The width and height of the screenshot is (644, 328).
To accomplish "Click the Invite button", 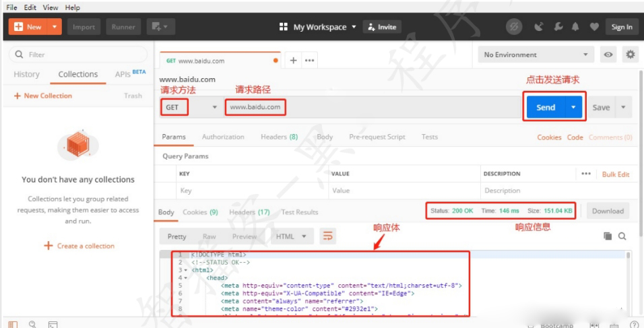I will point(382,27).
